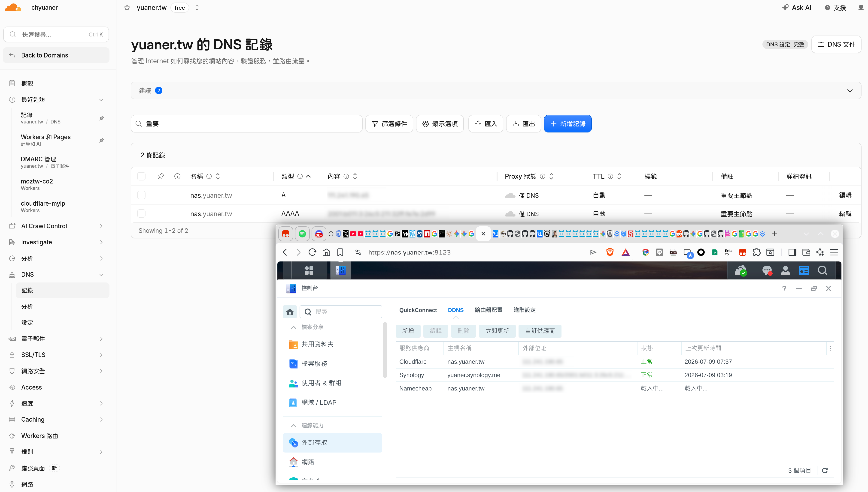868x492 pixels.
Task: Click the 快速搜尋 search field
Action: (56, 34)
